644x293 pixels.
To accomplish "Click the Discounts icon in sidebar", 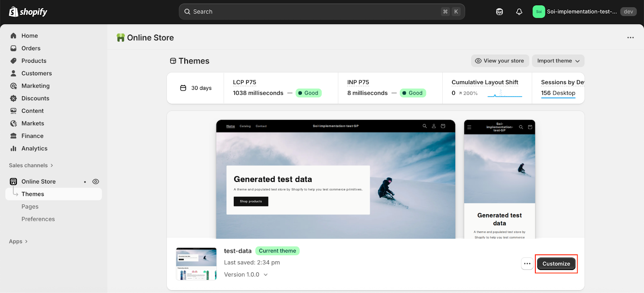I will [13, 98].
